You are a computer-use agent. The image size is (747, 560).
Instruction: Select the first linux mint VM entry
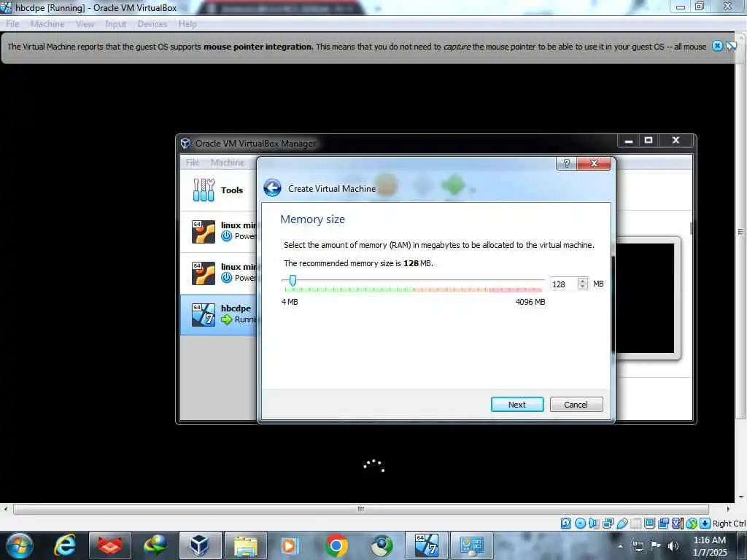tap(219, 231)
